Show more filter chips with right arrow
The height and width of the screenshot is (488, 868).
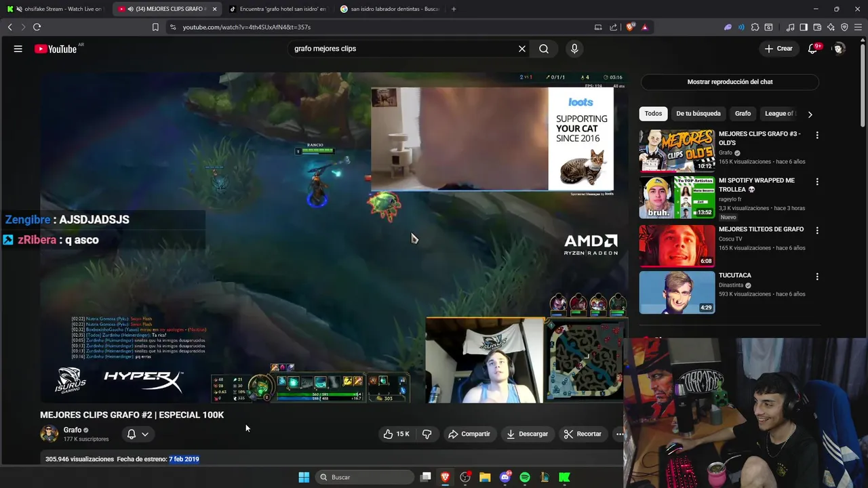(x=810, y=114)
